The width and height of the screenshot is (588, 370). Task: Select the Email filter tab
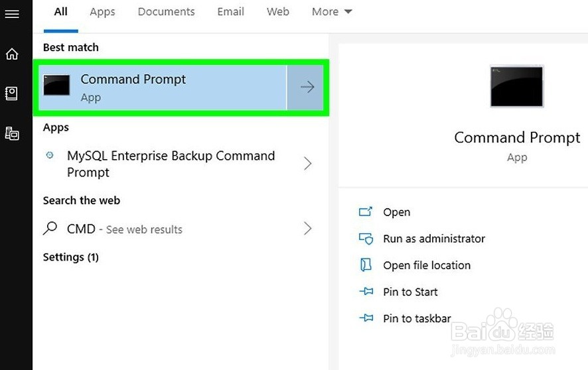click(231, 12)
